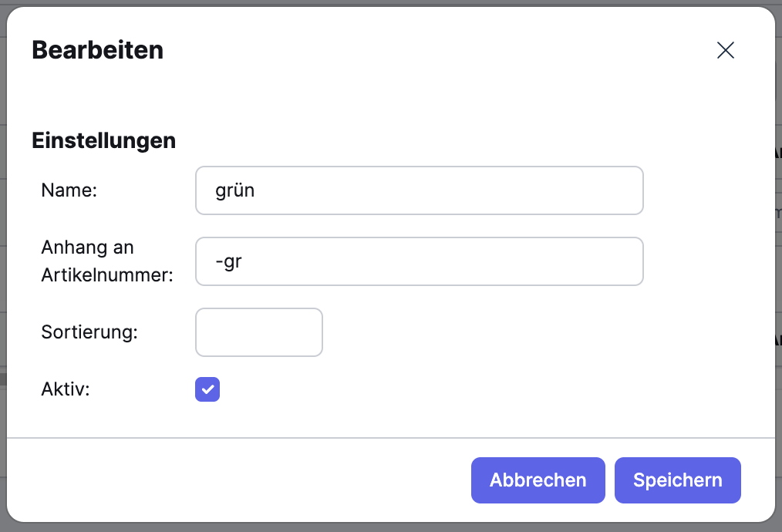
Task: Click into the Name input field
Action: tap(419, 190)
